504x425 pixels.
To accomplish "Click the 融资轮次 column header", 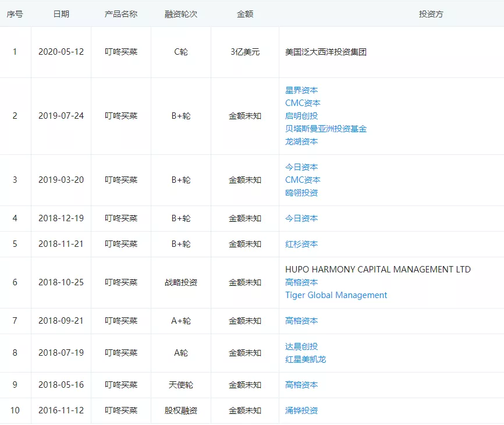I will [180, 14].
